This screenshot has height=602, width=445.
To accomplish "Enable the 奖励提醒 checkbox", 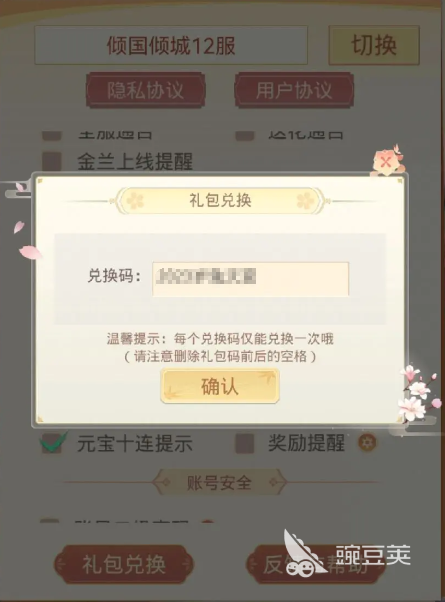I will coord(245,443).
